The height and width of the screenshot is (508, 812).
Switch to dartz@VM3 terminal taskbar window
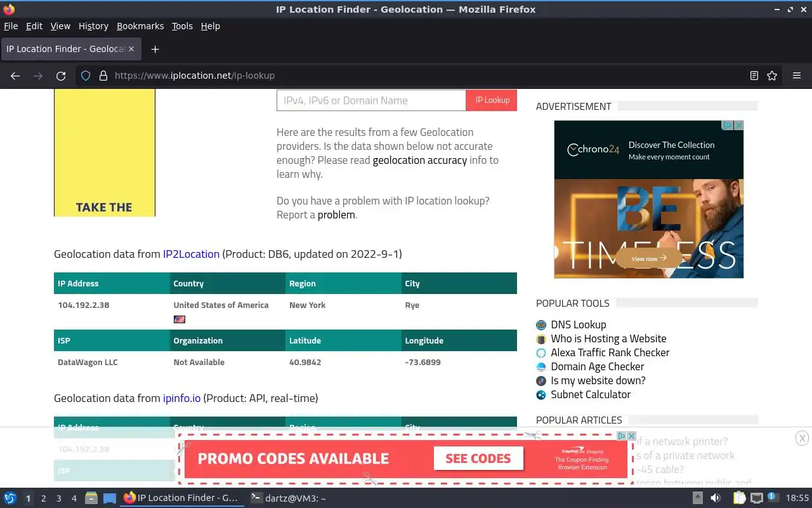coord(289,498)
